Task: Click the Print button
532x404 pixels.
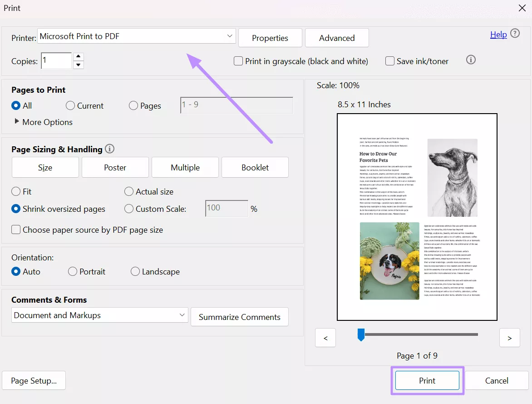Action: pos(427,380)
